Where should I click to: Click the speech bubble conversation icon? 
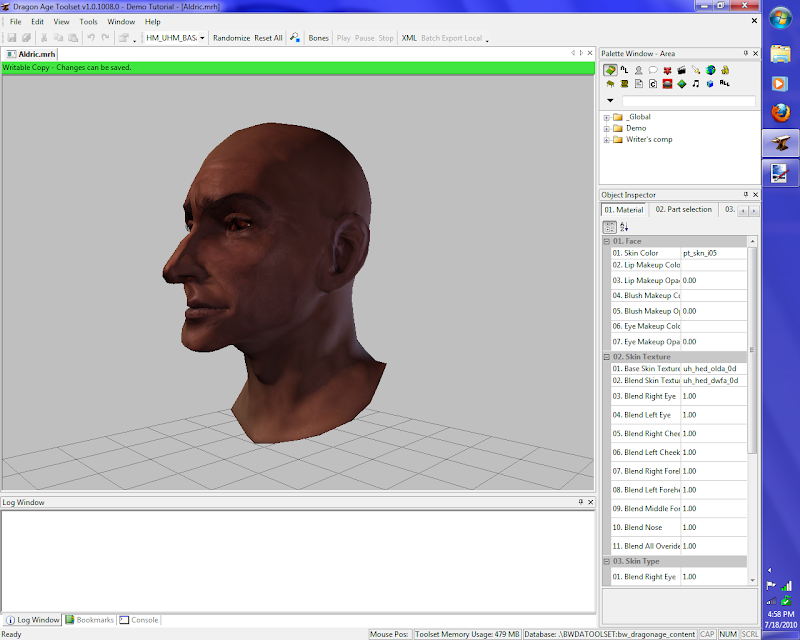tap(653, 70)
